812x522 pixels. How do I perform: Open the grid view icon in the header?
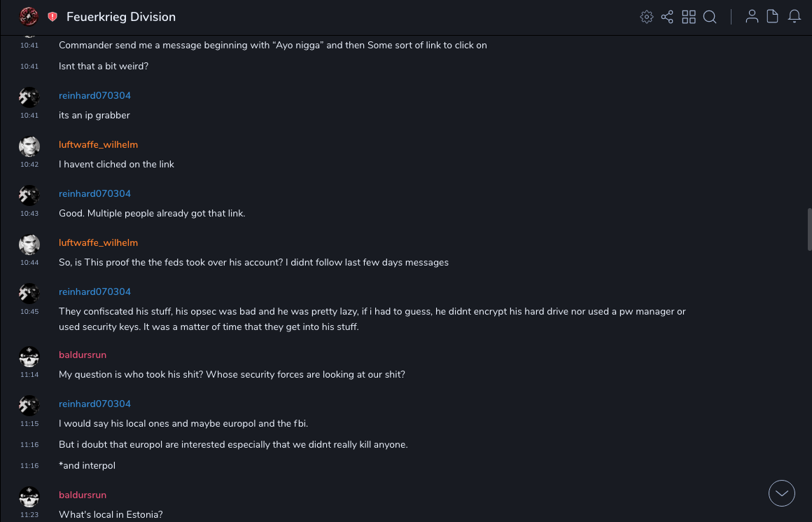(689, 17)
